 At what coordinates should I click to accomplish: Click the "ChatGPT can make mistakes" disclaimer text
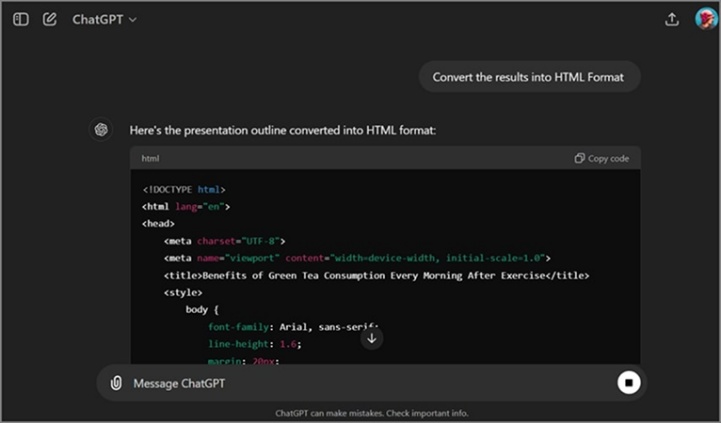pyautogui.click(x=371, y=413)
